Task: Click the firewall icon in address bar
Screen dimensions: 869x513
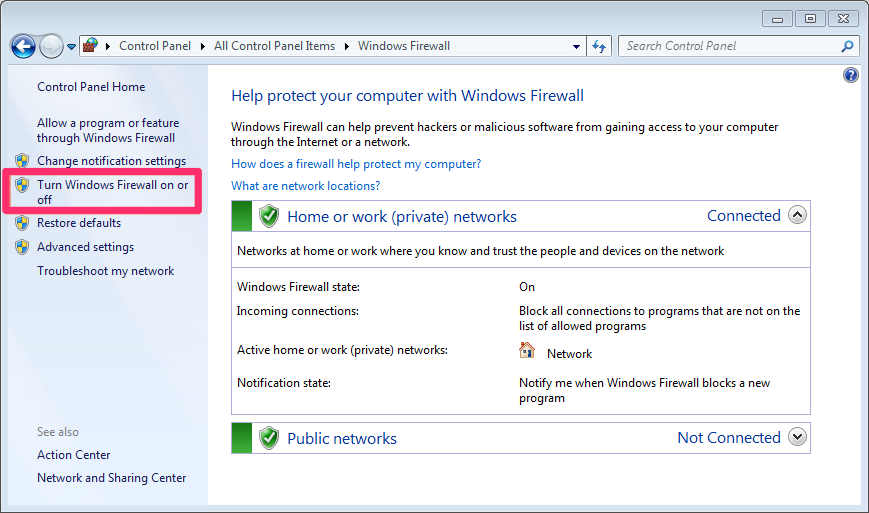Action: point(90,46)
